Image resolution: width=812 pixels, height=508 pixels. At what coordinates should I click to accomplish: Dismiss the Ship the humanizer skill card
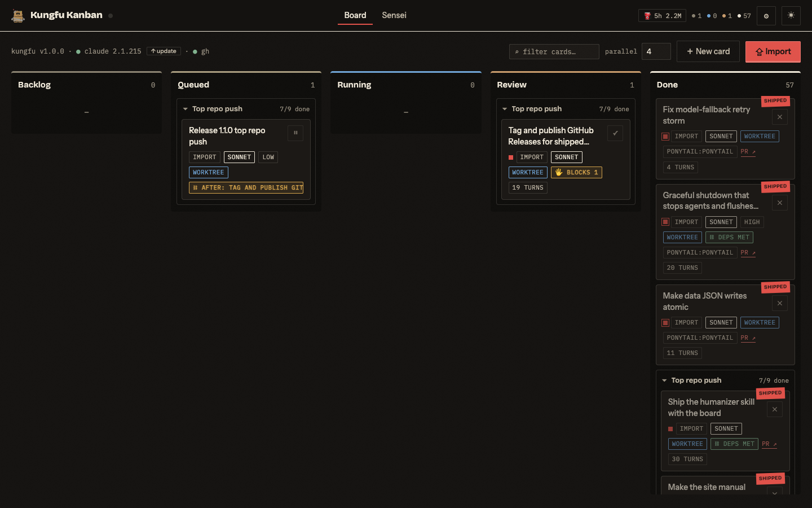pos(775,409)
